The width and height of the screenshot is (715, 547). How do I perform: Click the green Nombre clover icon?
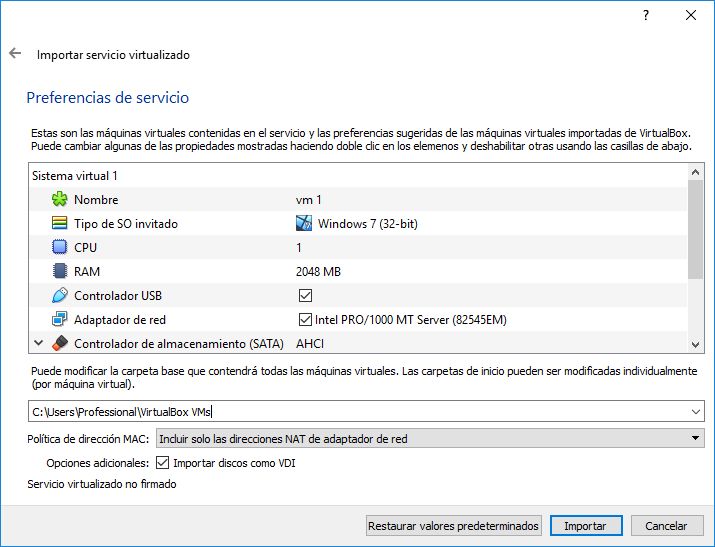[x=59, y=199]
